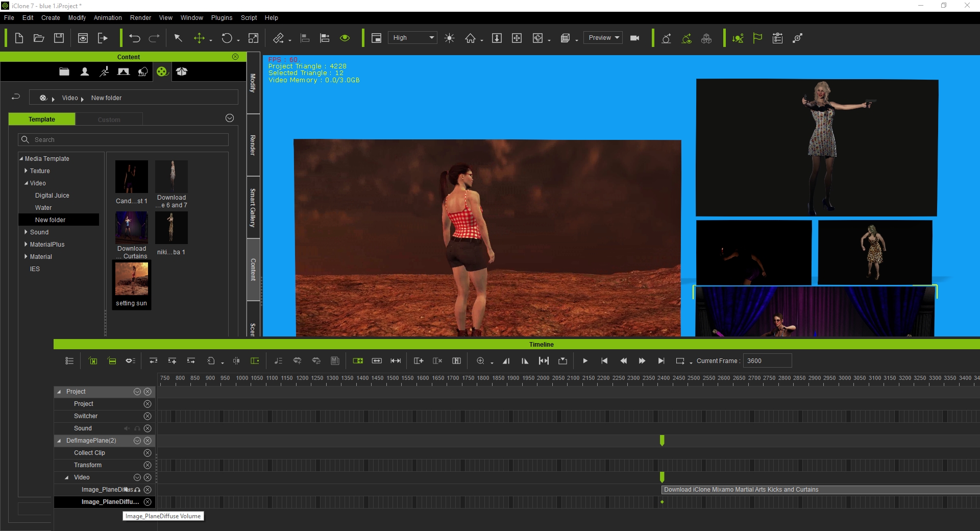Screen dimensions: 980x531
Task: Click the Current Frame input showing 3600
Action: pos(767,360)
